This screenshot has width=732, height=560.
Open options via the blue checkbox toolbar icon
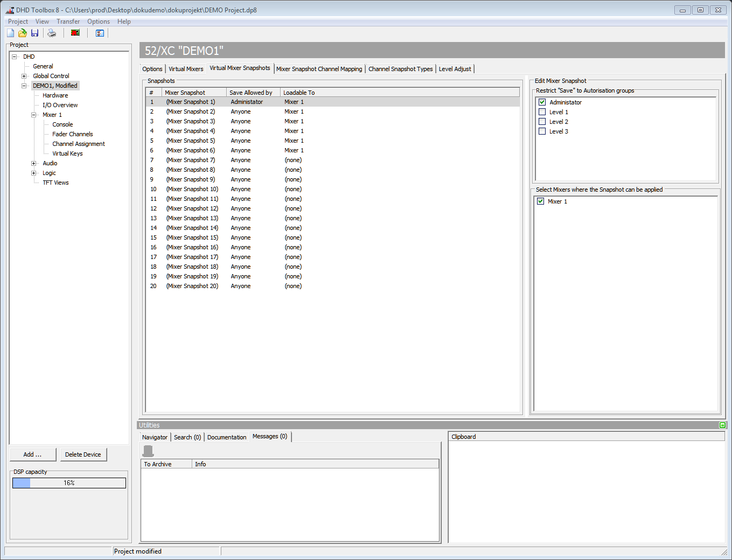(x=100, y=33)
